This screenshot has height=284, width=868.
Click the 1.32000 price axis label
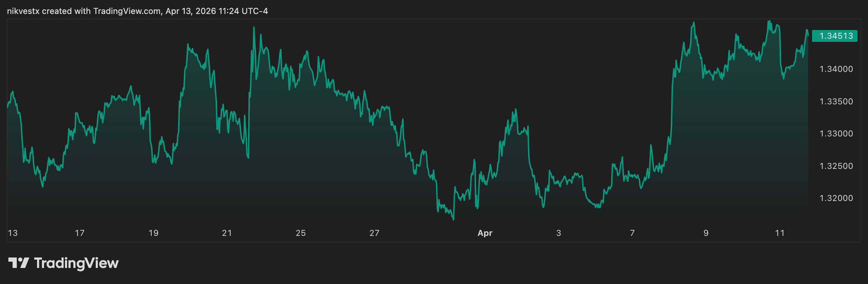[836, 198]
